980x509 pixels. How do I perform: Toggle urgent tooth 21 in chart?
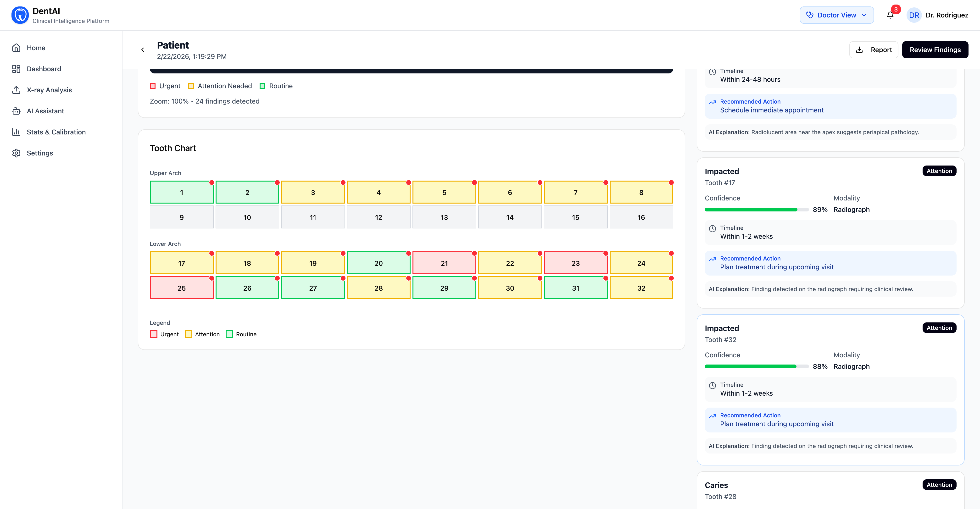444,263
